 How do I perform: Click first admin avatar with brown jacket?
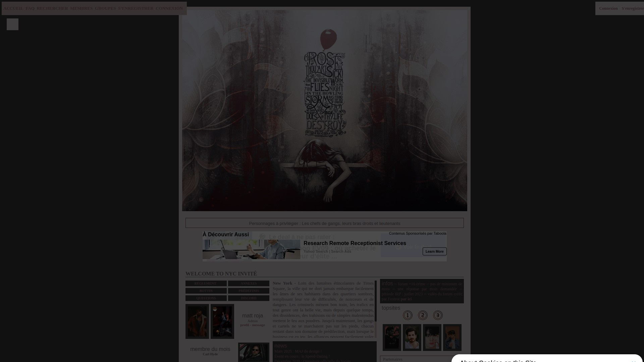pos(197,321)
